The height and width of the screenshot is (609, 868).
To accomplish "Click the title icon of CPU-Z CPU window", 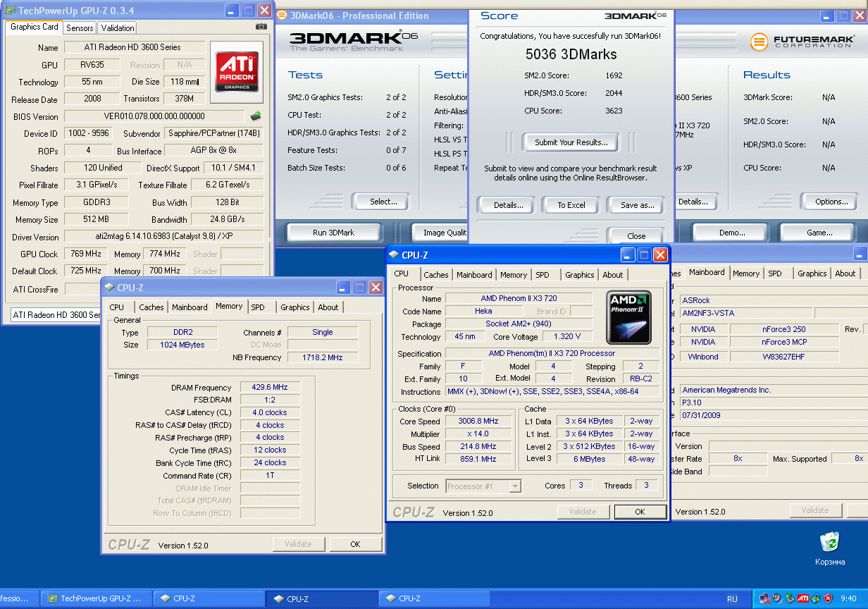I will click(393, 254).
